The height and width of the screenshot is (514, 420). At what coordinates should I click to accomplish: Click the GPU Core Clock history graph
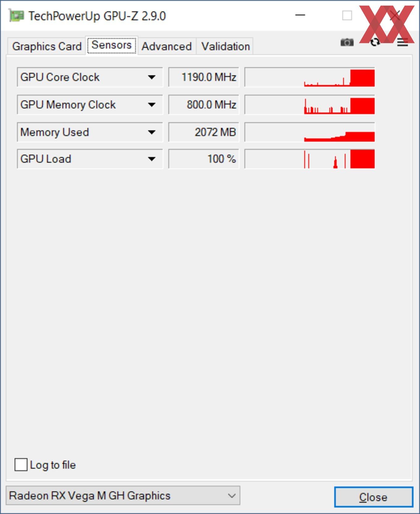310,77
